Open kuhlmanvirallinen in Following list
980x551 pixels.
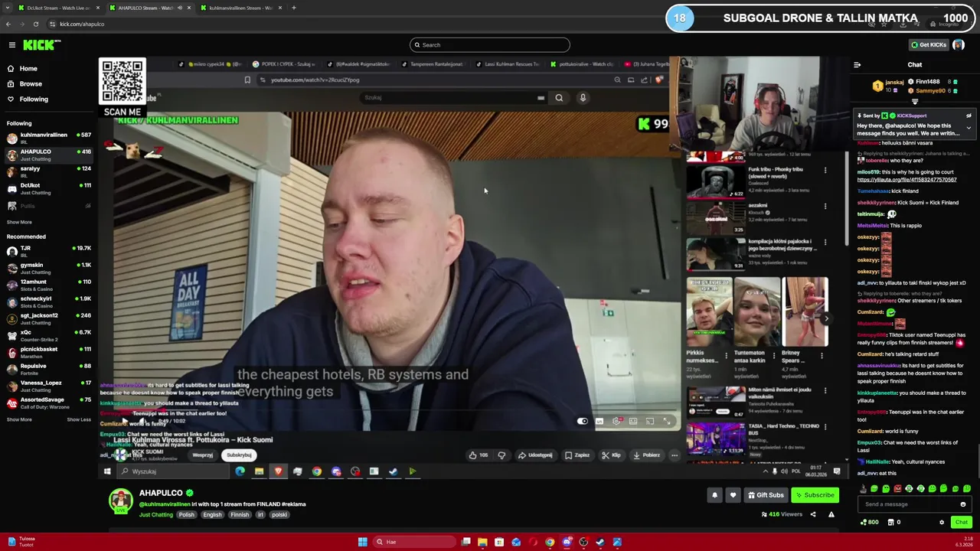click(x=49, y=138)
